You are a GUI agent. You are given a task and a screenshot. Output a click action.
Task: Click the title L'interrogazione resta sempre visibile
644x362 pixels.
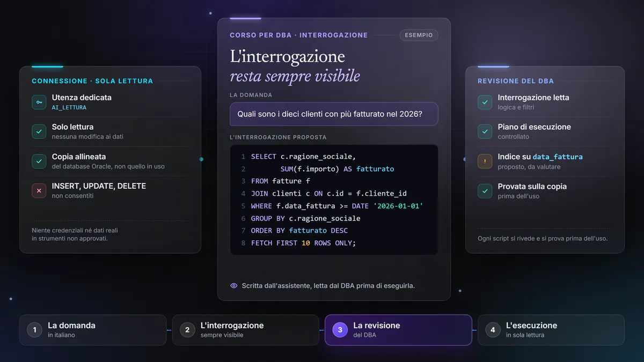pyautogui.click(x=295, y=65)
